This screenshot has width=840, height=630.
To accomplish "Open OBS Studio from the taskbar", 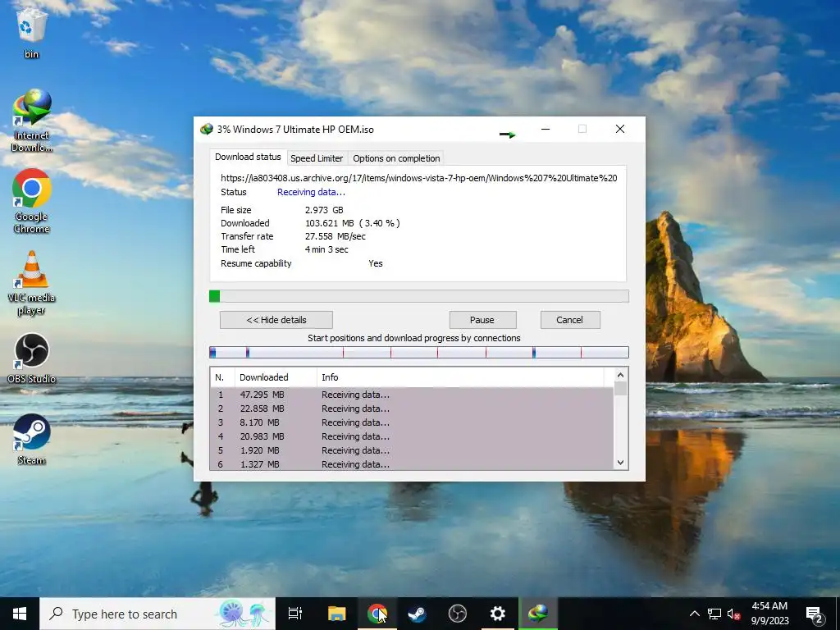I will click(457, 614).
